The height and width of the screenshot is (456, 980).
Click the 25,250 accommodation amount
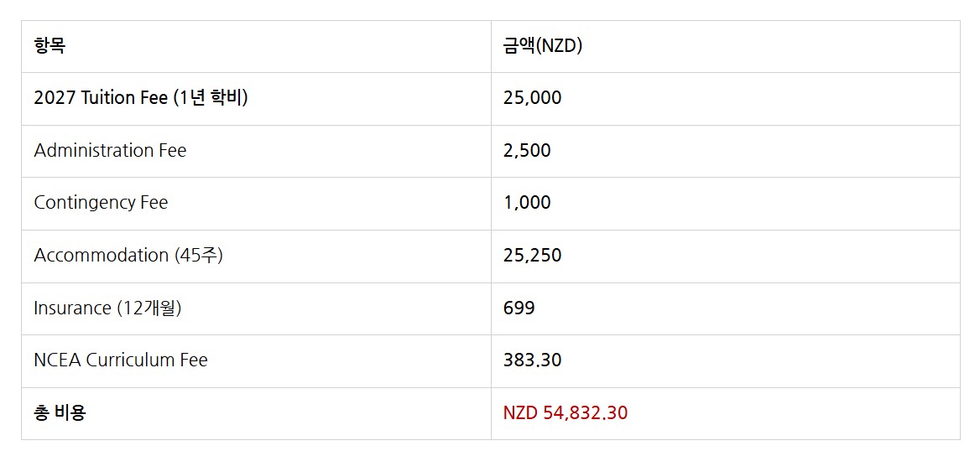pos(532,256)
